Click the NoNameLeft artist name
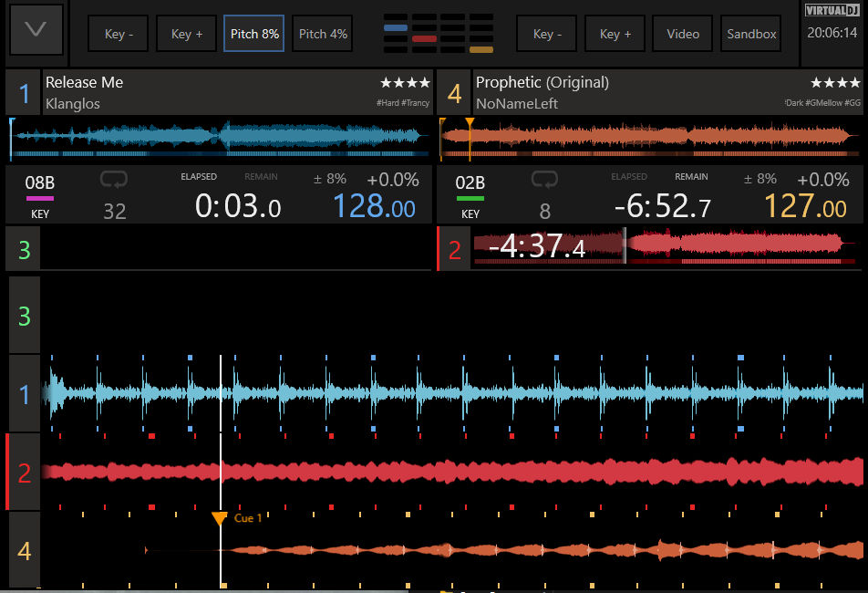 tap(517, 103)
